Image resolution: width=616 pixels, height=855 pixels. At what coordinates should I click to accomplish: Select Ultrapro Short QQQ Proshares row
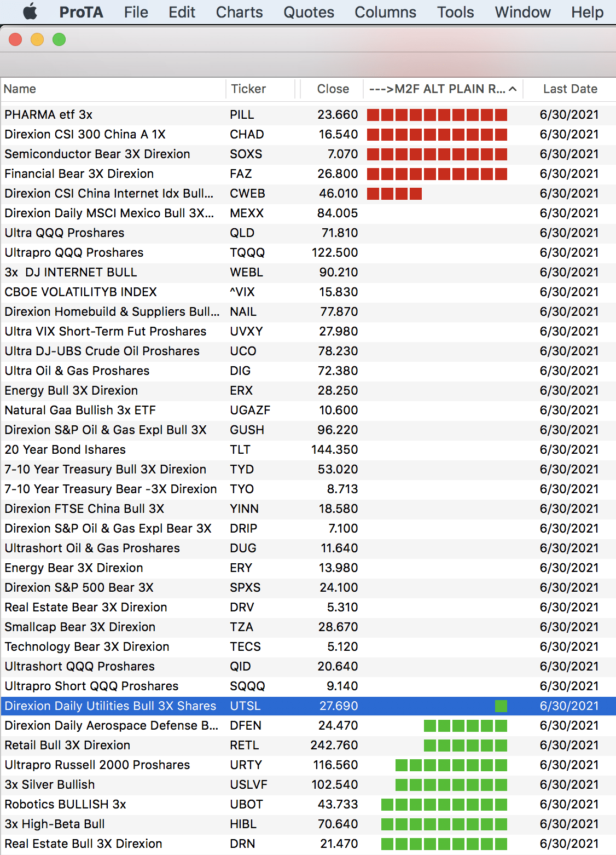click(308, 686)
